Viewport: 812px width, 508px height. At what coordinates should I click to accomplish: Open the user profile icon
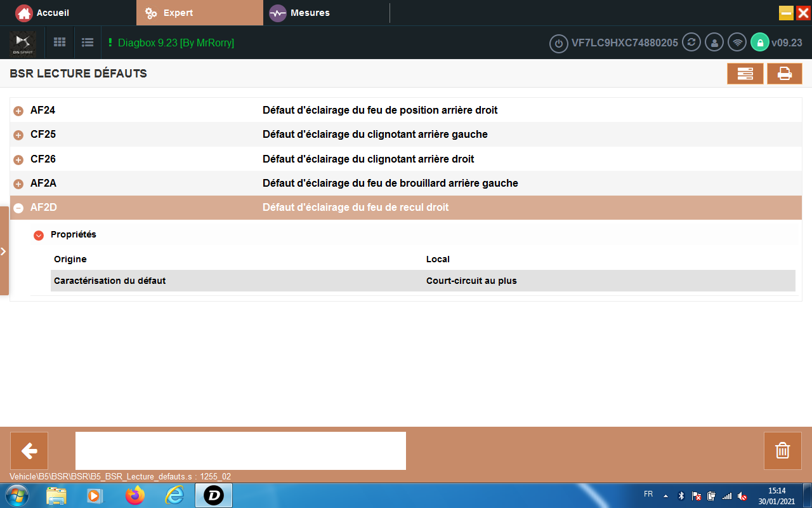coord(714,43)
